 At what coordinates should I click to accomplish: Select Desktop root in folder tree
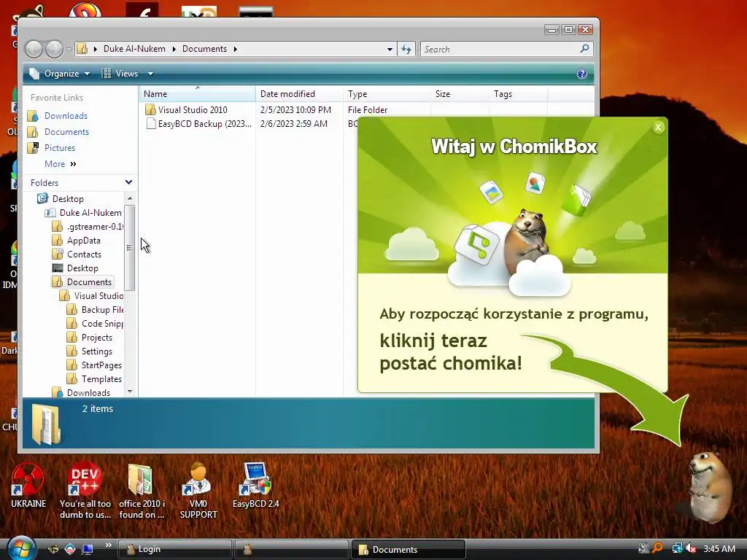coord(61,198)
